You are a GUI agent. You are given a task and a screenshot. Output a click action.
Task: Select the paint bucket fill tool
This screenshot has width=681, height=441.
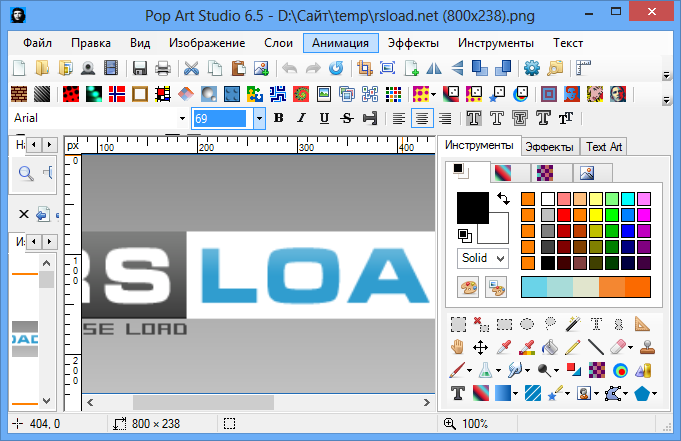coord(550,347)
